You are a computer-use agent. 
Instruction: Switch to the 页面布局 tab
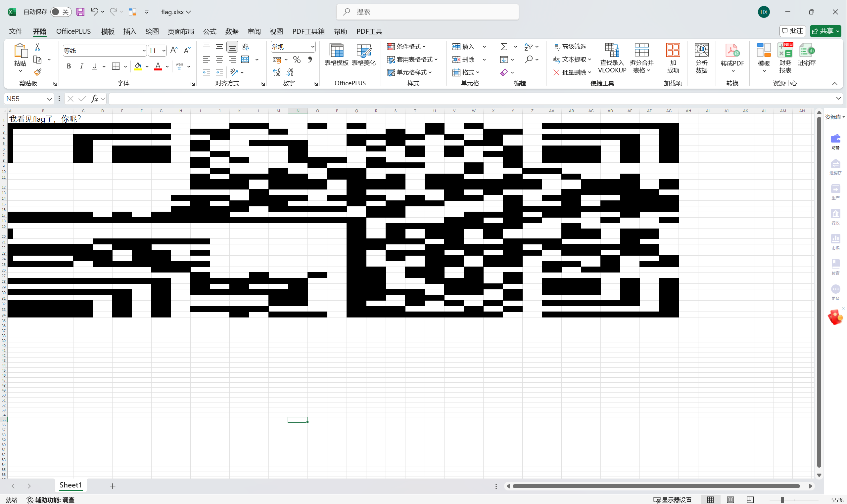point(181,31)
